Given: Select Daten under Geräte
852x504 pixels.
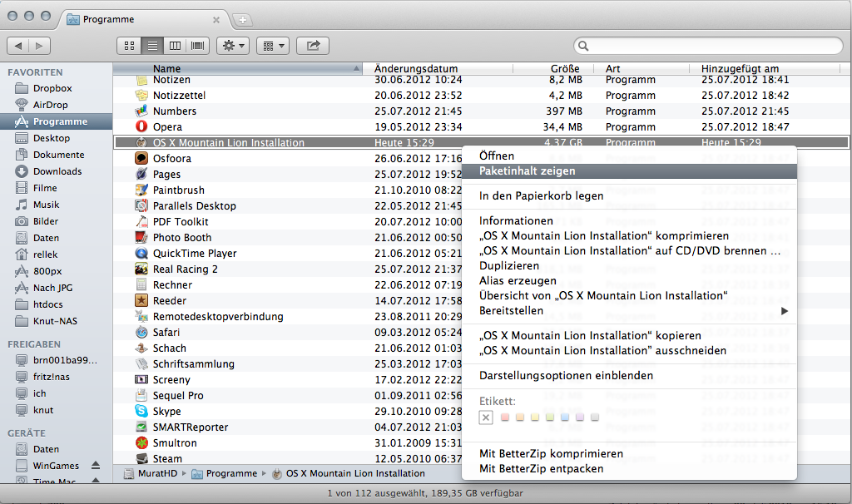Looking at the screenshot, I should [46, 449].
